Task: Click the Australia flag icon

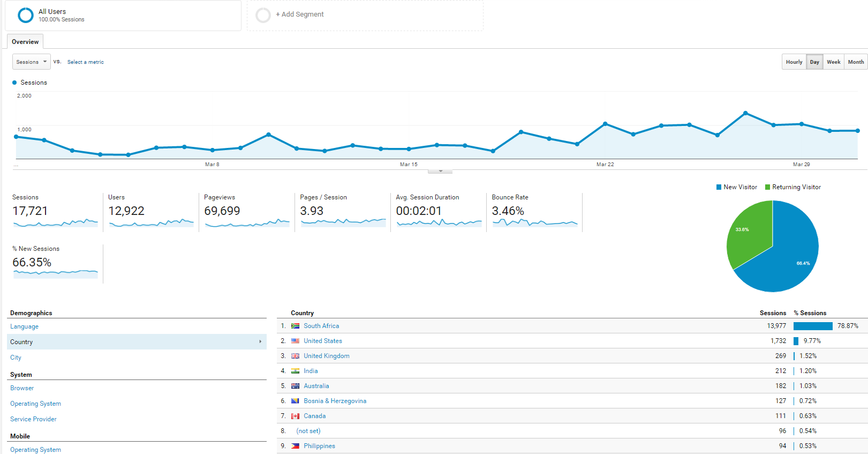Action: pos(295,386)
